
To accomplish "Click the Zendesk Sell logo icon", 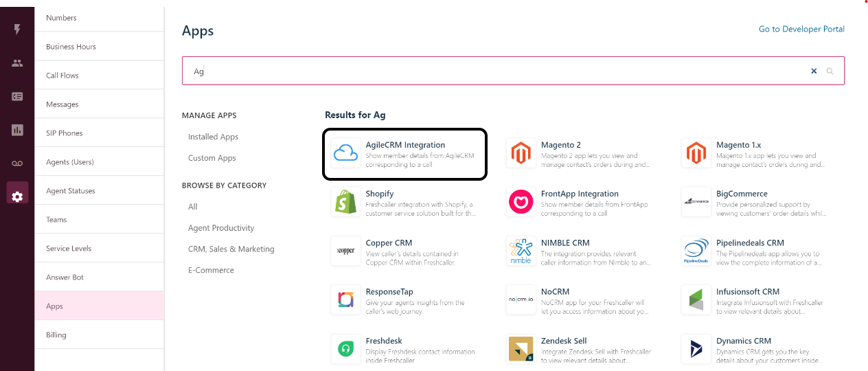I will tap(521, 349).
